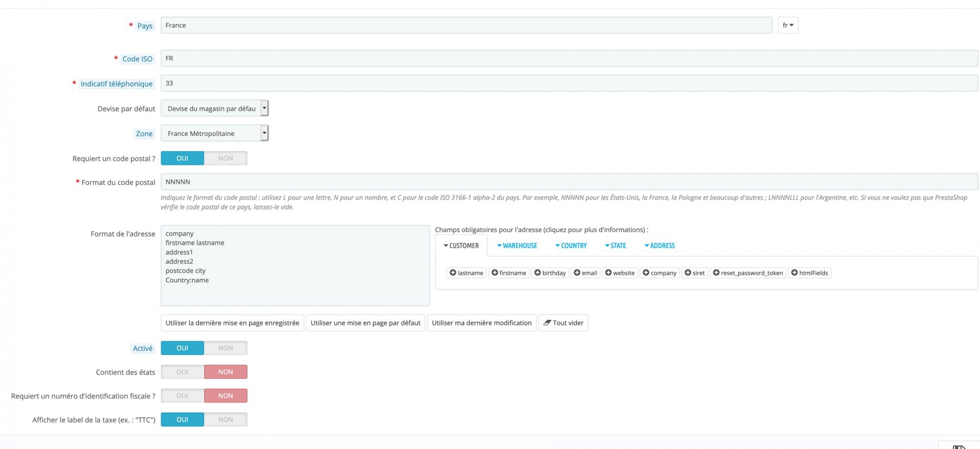Screen dimensions: 980x449
Task: Set Activé to OUI
Action: click(x=182, y=348)
